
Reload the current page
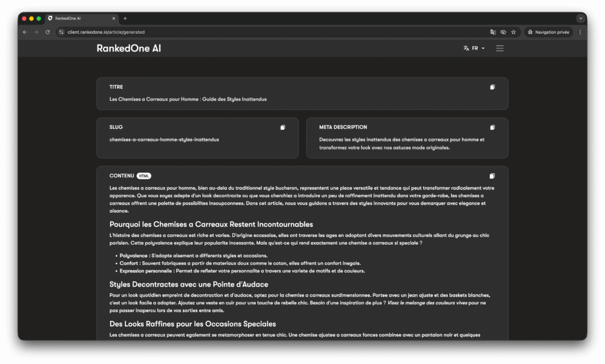click(x=47, y=32)
